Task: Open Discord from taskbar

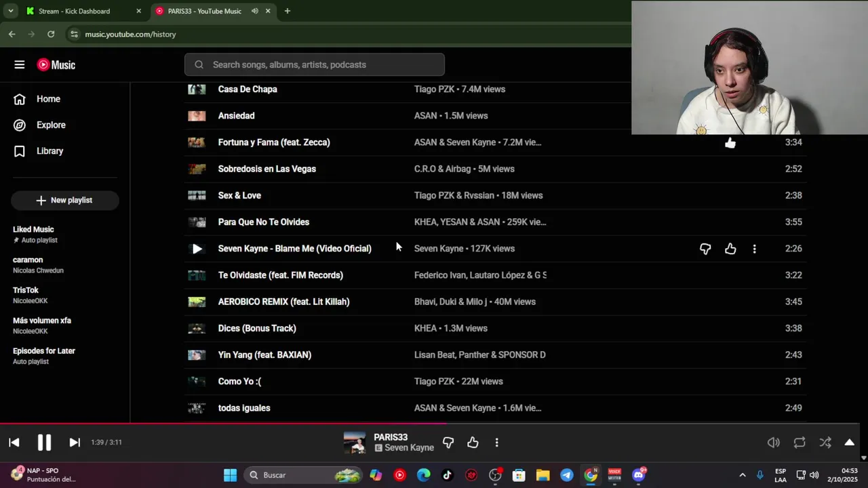Action: coord(639,475)
